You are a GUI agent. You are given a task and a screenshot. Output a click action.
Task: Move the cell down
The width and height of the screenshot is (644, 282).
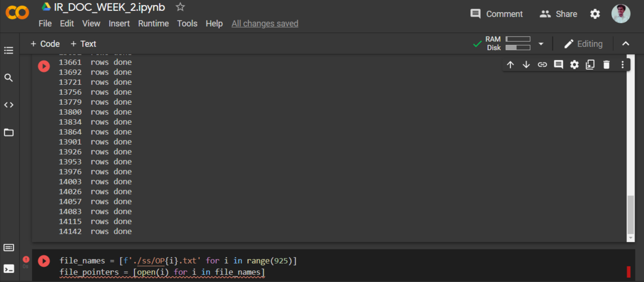pyautogui.click(x=526, y=64)
